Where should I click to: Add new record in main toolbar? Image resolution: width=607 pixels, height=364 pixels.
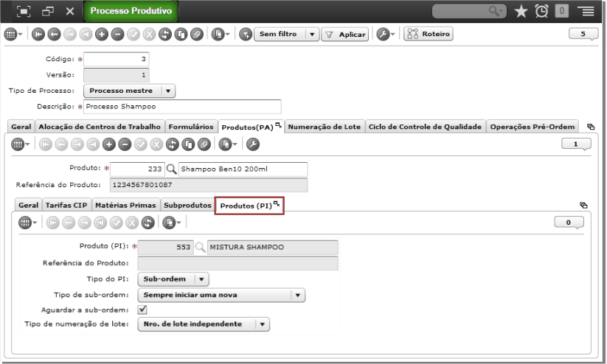pyautogui.click(x=102, y=35)
